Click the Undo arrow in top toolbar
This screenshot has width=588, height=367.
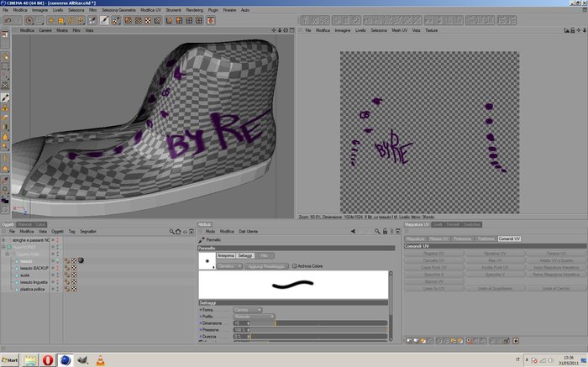coord(8,21)
